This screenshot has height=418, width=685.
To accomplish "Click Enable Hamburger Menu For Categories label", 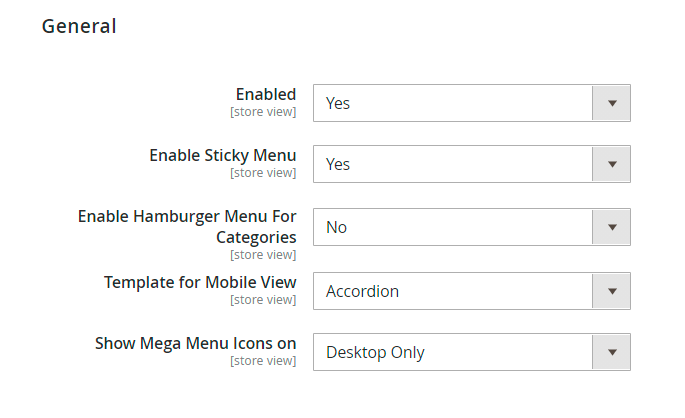I will point(187,227).
